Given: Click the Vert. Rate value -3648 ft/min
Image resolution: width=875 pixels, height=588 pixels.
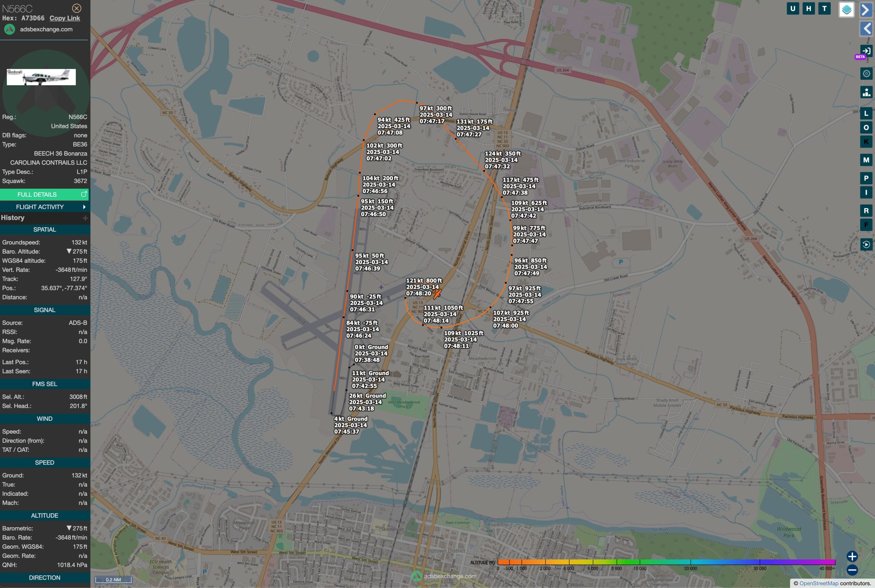Looking at the screenshot, I should [71, 270].
